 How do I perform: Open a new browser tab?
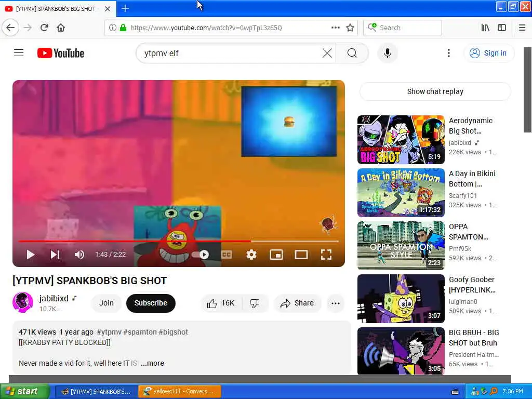click(x=125, y=8)
